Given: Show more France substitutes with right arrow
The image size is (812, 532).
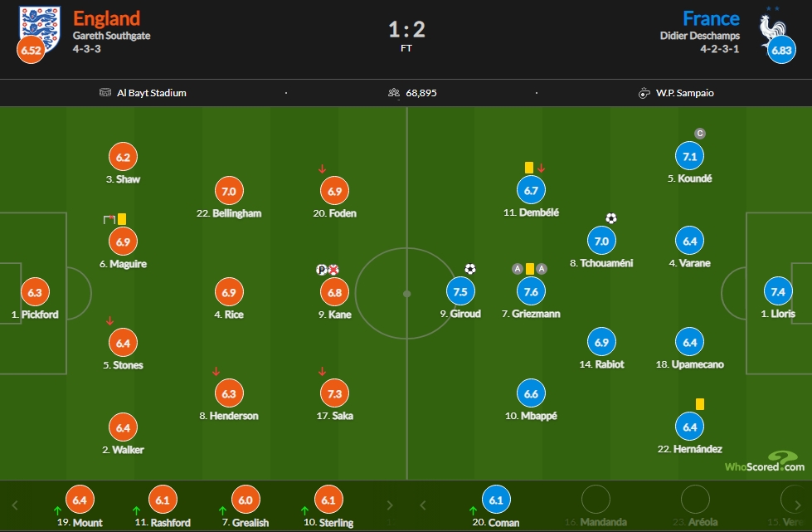Looking at the screenshot, I should point(798,505).
